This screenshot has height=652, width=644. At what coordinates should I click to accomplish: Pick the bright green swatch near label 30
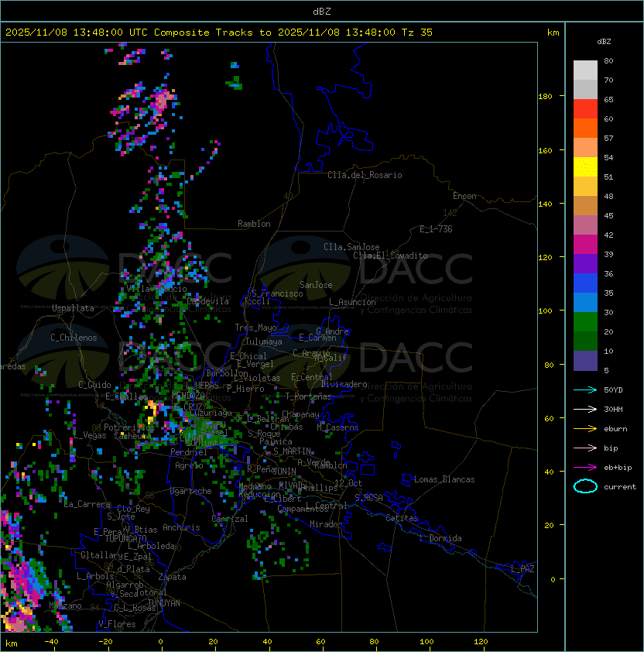[x=585, y=322]
